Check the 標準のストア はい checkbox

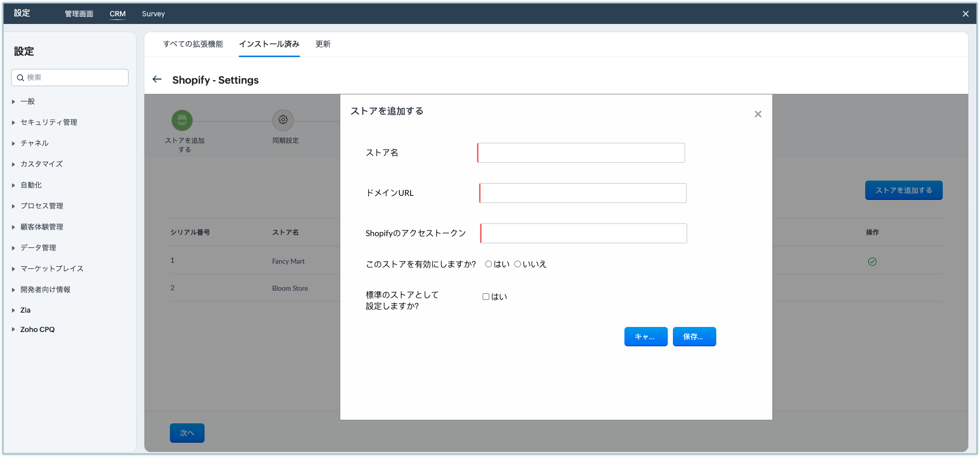click(486, 297)
